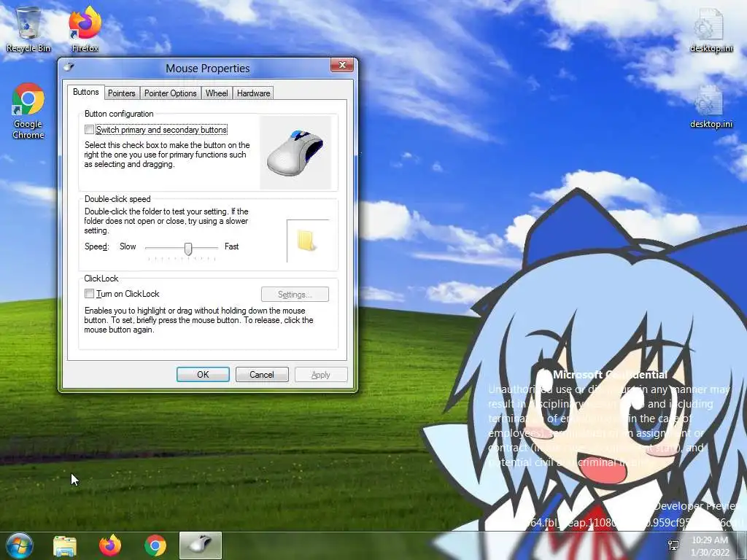Open the Firefox desktop shortcut
The height and width of the screenshot is (560, 747).
[85, 28]
